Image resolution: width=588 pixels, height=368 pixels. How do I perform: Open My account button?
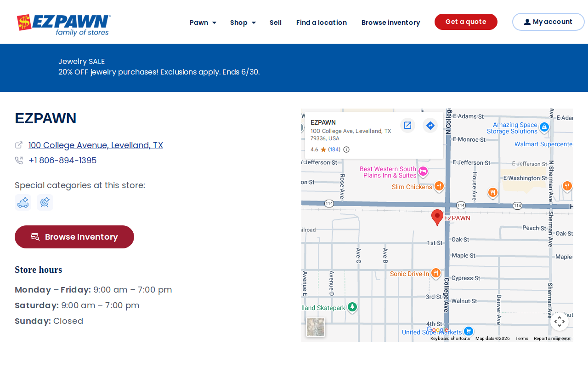(548, 22)
